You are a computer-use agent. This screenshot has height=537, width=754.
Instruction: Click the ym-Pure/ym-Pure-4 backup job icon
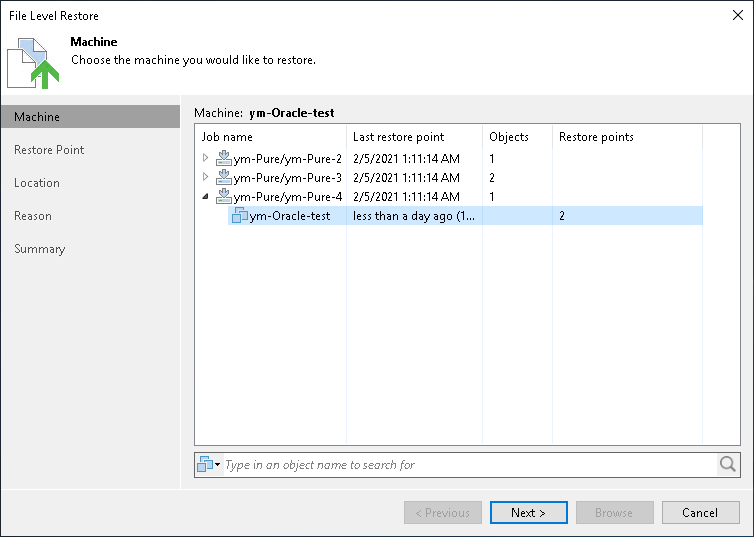click(224, 196)
